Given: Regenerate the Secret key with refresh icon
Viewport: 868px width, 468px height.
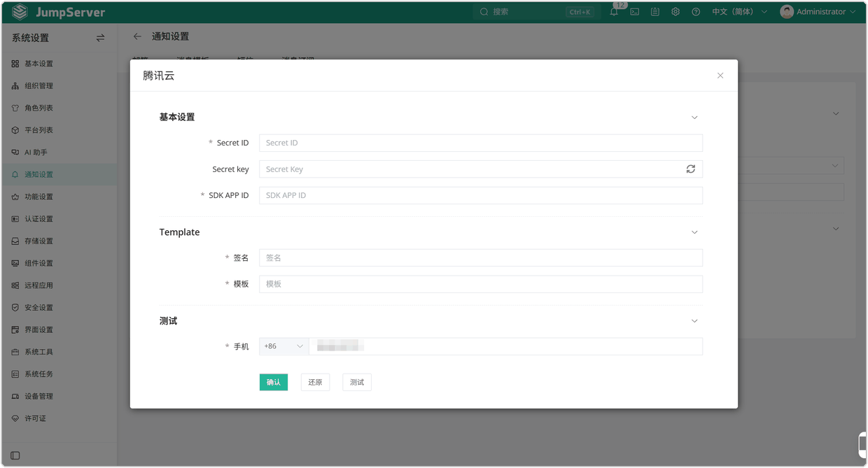Looking at the screenshot, I should tap(690, 169).
